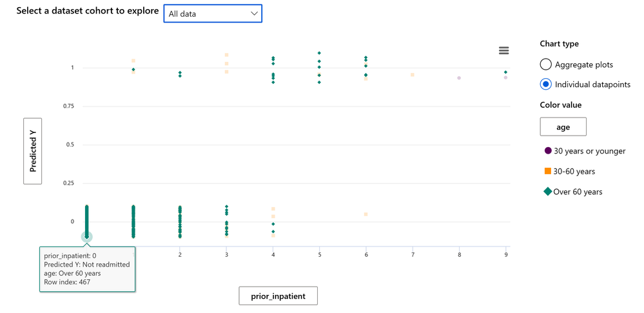Click the dropdown chevron beside All data
Viewport: 644px width, 313px height.
[x=254, y=14]
